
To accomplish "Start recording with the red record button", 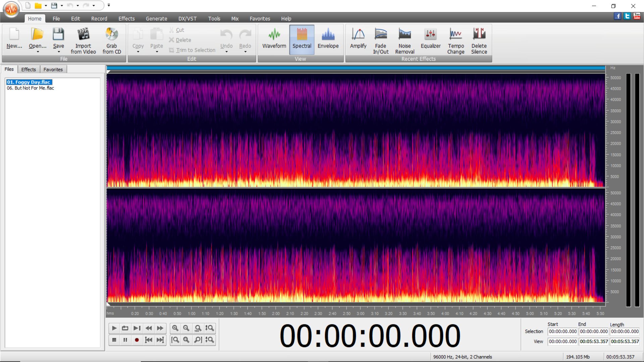I will (137, 340).
